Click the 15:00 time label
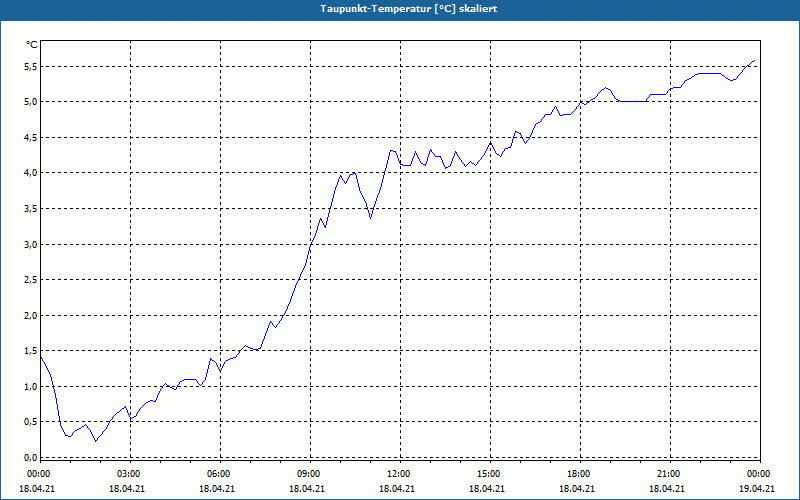 [x=487, y=474]
